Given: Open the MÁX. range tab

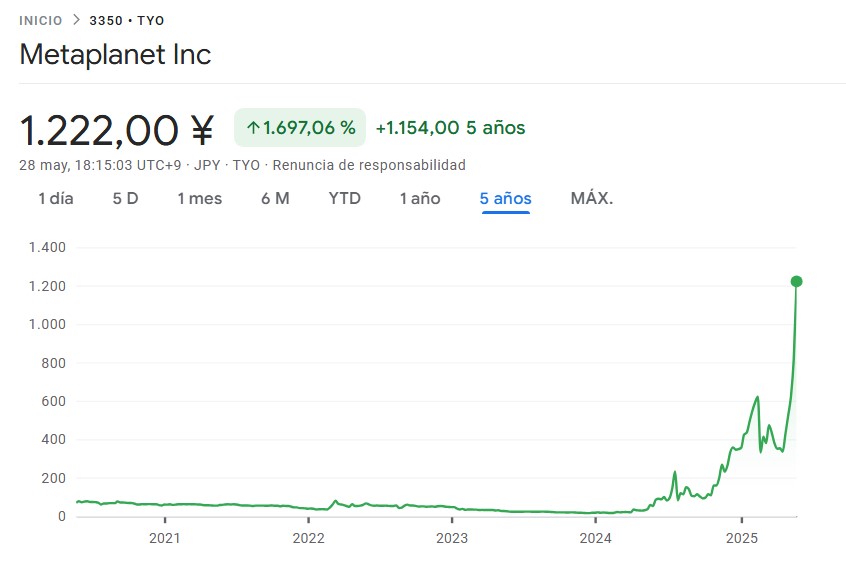Looking at the screenshot, I should (591, 198).
